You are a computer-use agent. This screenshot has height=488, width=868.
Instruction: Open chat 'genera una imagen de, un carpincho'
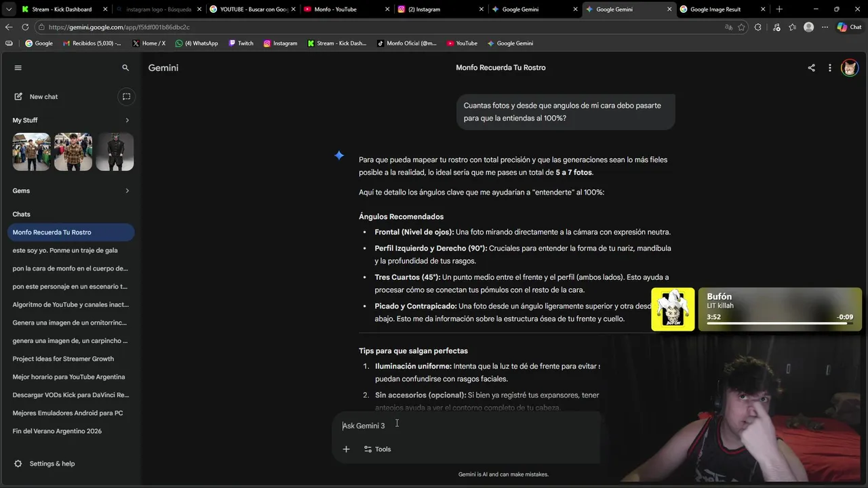(x=71, y=341)
